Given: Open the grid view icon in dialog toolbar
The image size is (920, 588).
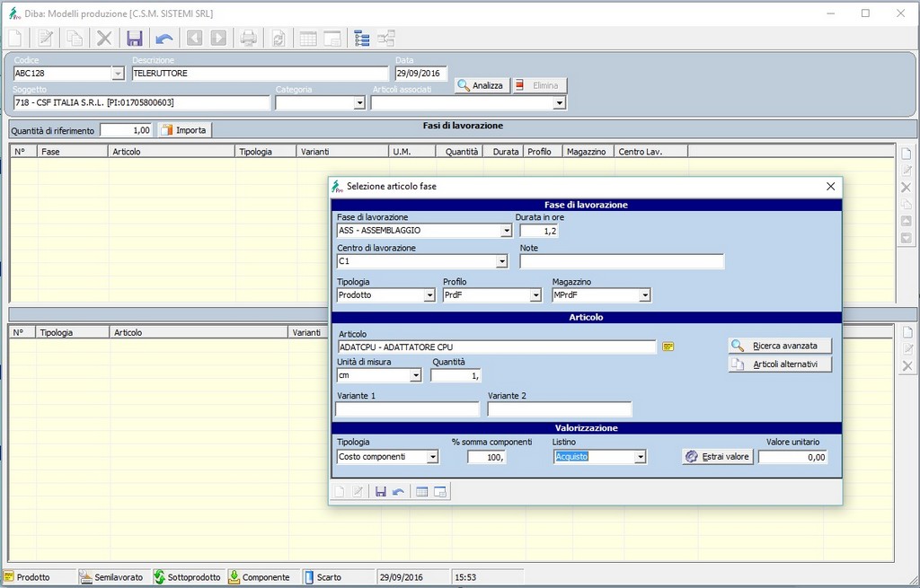Looking at the screenshot, I should pyautogui.click(x=422, y=492).
